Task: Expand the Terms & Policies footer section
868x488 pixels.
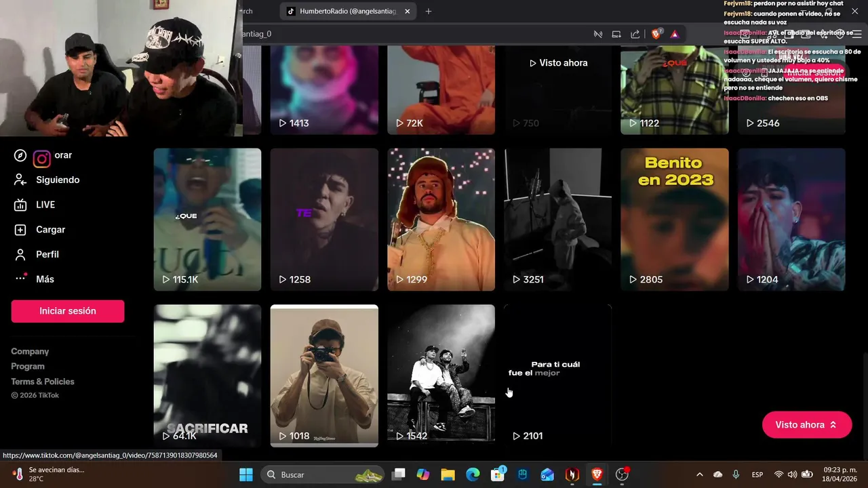Action: click(x=43, y=382)
